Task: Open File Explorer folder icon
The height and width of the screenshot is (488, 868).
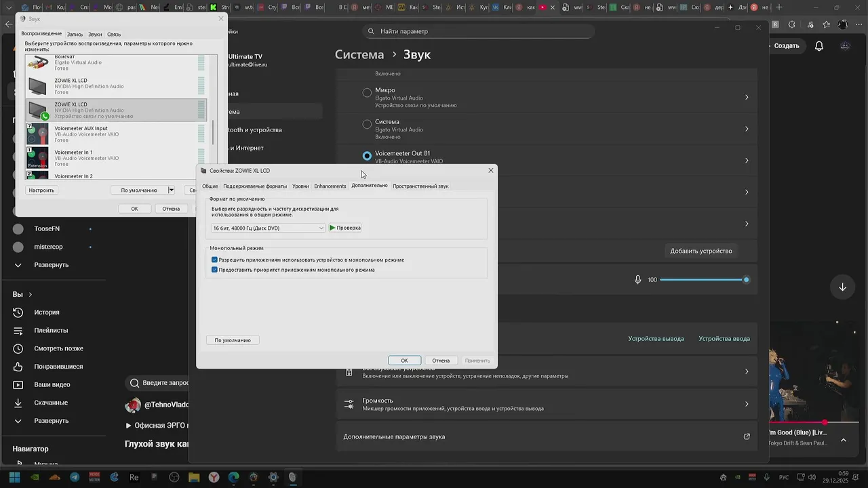Action: tap(194, 477)
